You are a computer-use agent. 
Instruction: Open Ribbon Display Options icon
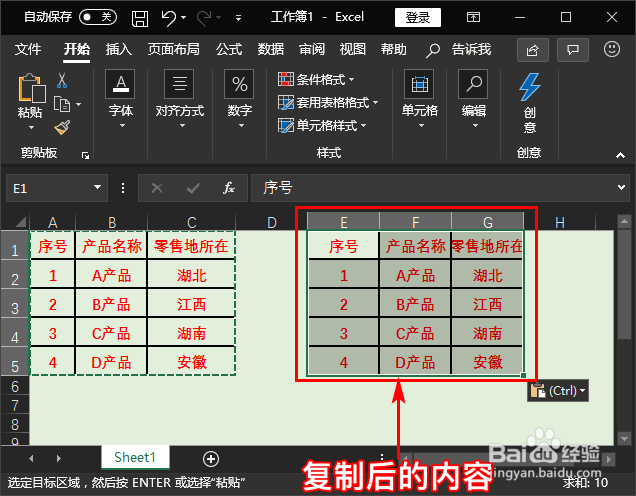[x=473, y=17]
